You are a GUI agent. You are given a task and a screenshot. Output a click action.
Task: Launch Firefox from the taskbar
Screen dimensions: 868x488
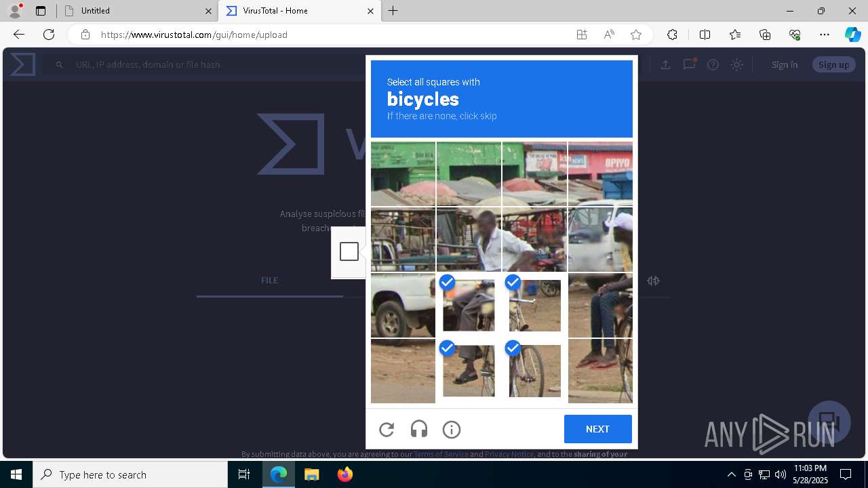click(344, 474)
